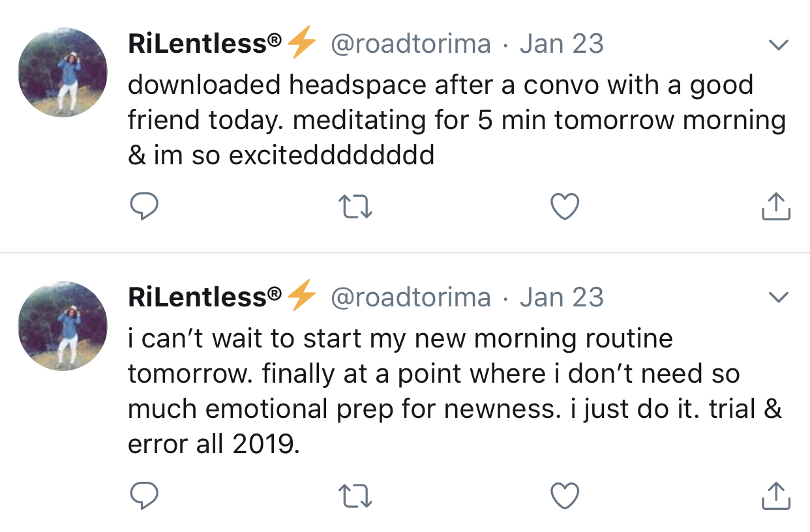The height and width of the screenshot is (532, 810).
Task: Reply to the new morning routine tweet
Action: (143, 495)
